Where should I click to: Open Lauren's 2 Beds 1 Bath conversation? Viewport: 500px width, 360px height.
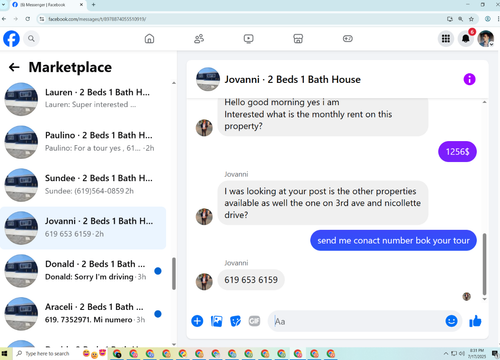click(83, 99)
